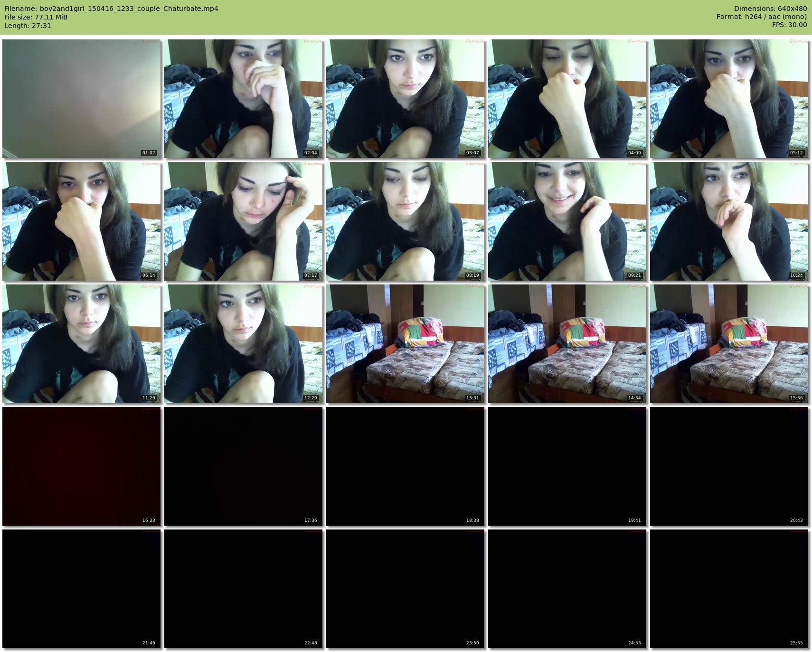Click the black frame marked 22:48
Image resolution: width=812 pixels, height=652 pixels.
click(244, 589)
